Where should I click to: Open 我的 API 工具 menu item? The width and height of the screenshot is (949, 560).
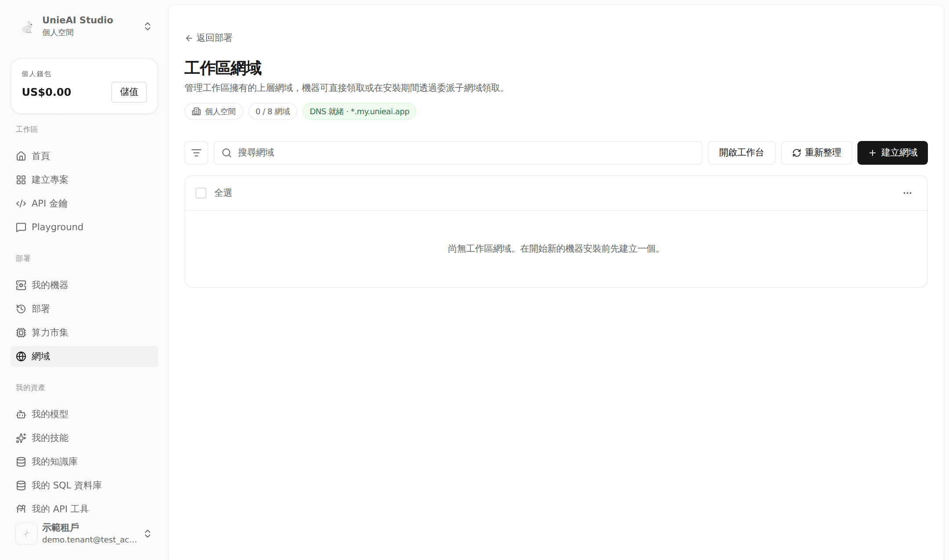84,509
